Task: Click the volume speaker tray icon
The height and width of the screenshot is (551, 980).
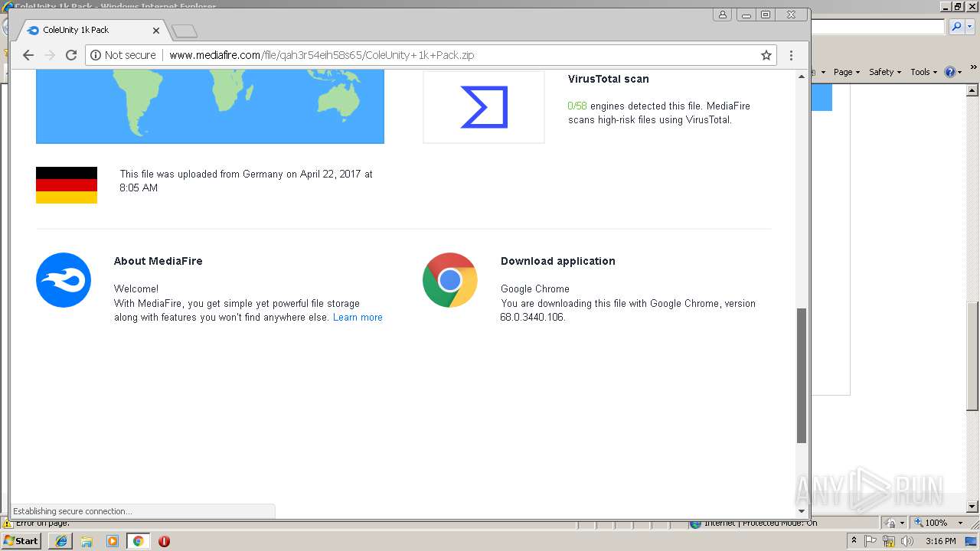Action: [907, 541]
